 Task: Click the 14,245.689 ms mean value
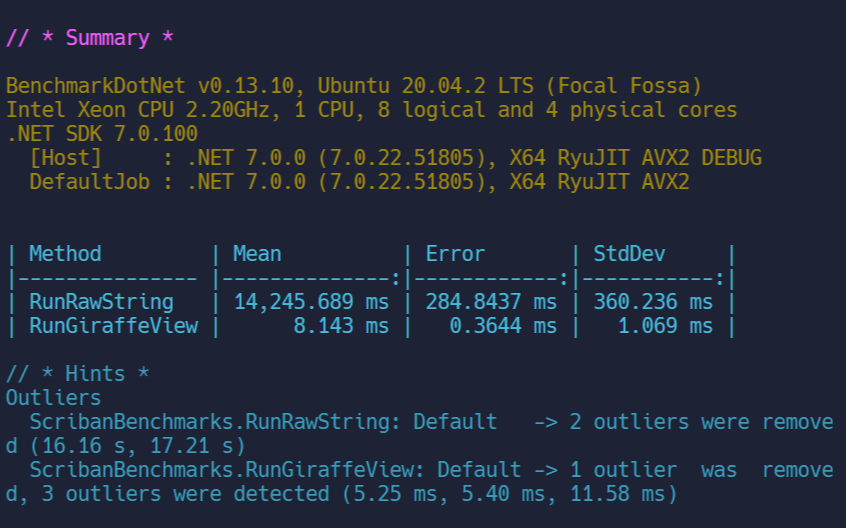311,301
